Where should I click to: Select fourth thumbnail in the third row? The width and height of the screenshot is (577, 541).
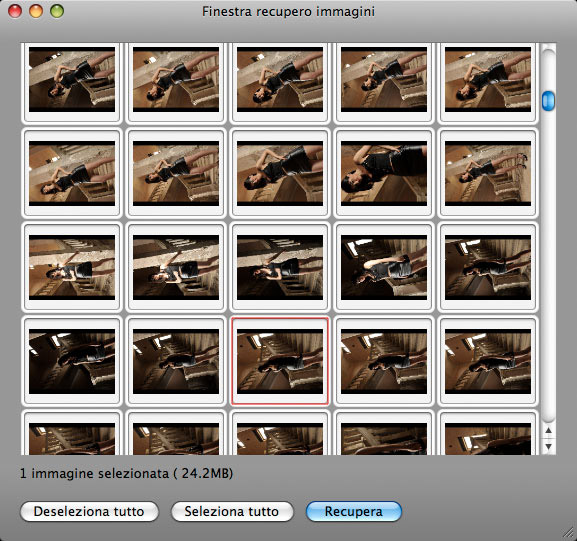pyautogui.click(x=384, y=267)
